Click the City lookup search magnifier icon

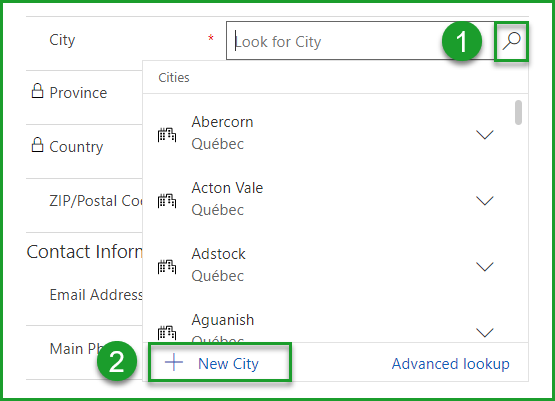[511, 41]
